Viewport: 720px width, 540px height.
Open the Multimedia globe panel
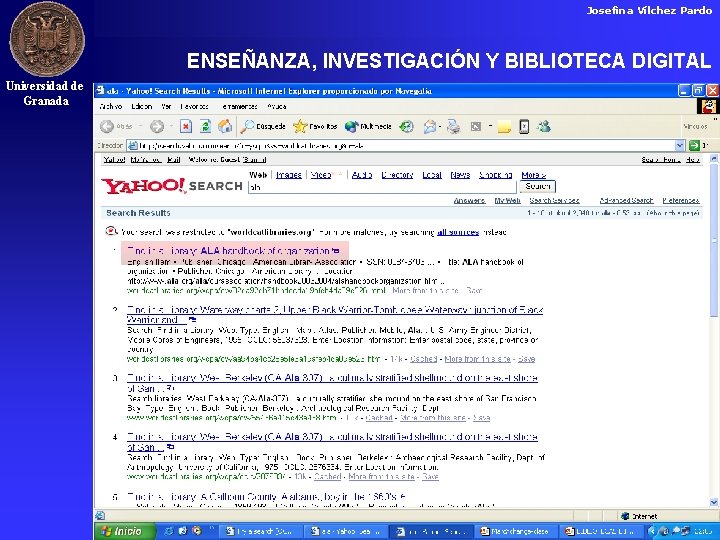tap(368, 126)
